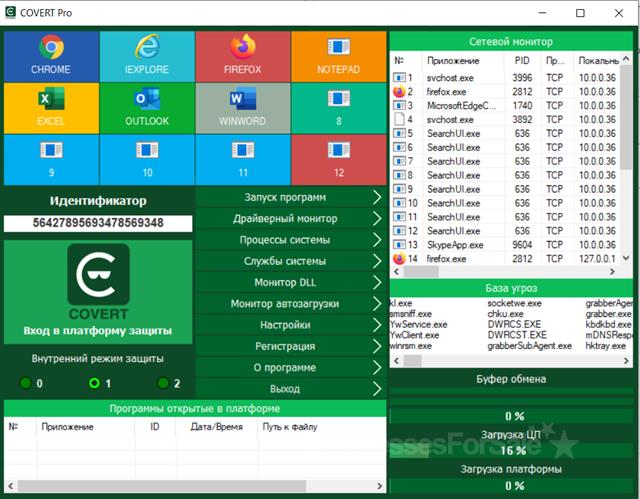Click the Регистрация button
Image resolution: width=640 pixels, height=499 pixels.
pos(283,346)
